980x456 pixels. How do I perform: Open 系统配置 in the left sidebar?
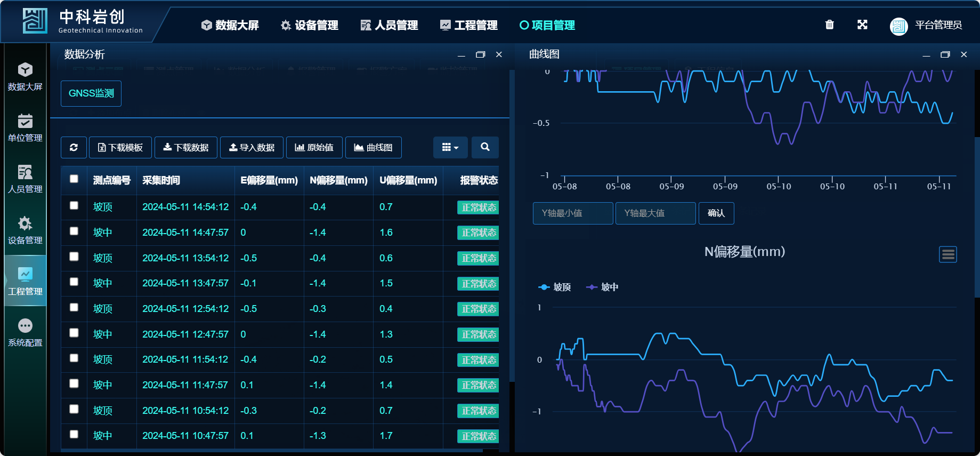(x=25, y=332)
